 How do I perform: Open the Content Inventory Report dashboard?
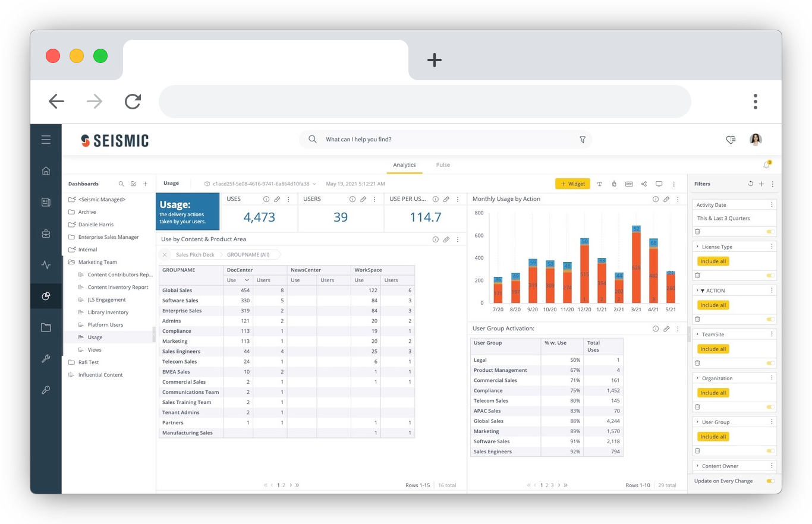tap(118, 287)
